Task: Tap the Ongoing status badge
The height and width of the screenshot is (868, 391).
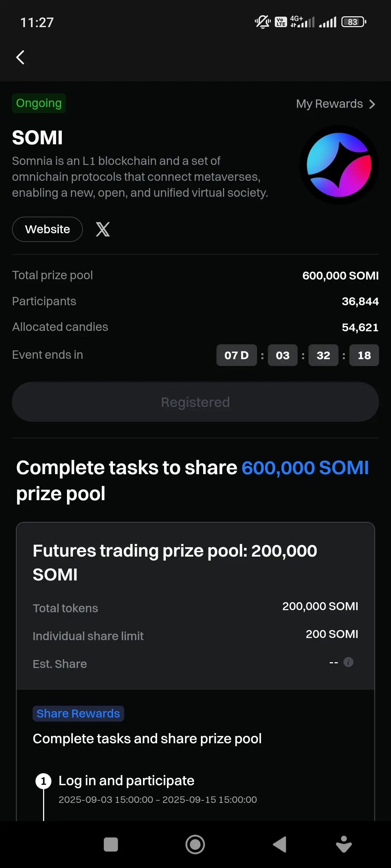Action: (x=39, y=103)
